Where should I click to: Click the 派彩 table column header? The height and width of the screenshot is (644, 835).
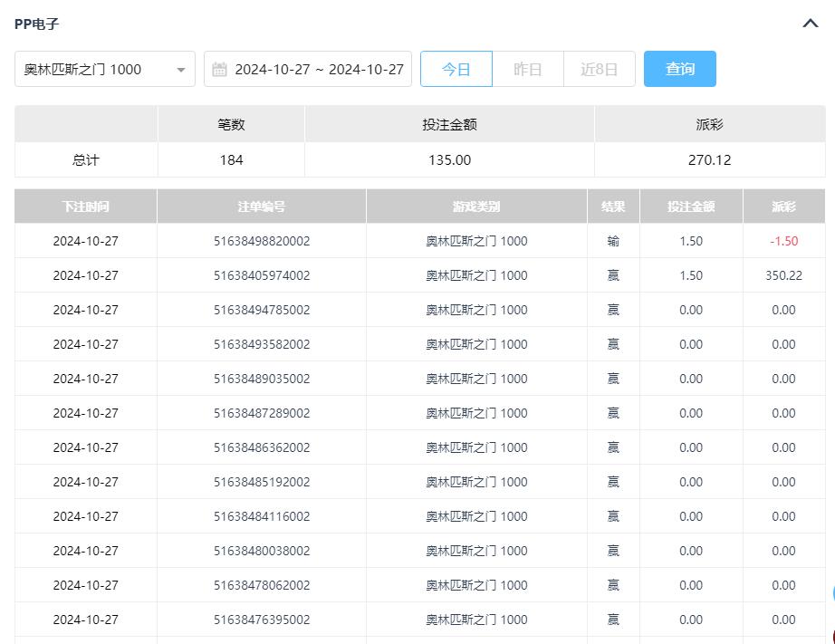tap(783, 207)
